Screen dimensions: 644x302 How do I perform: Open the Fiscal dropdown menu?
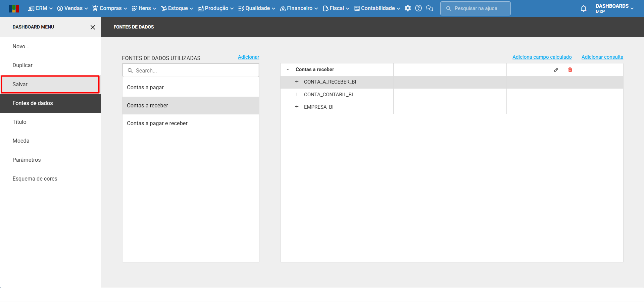[336, 8]
